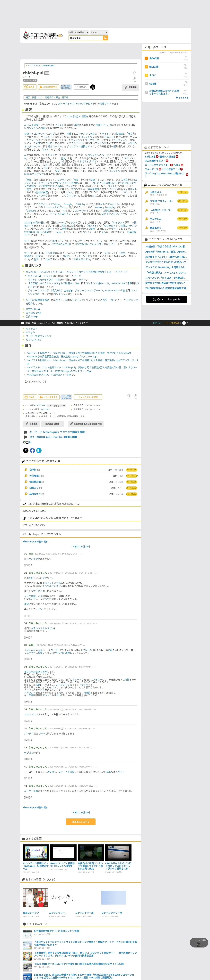The image size is (210, 980).
Task: Select 生放送 in the black navbar
Action: [40, 323]
